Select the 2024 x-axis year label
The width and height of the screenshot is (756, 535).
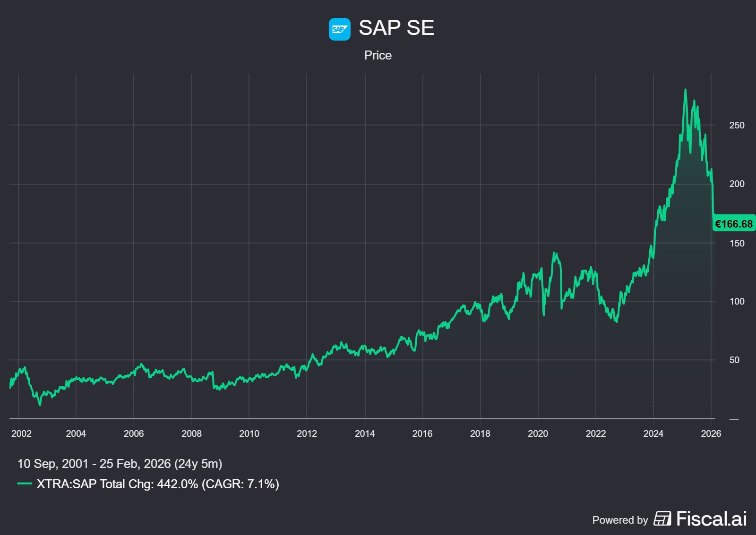(x=653, y=433)
